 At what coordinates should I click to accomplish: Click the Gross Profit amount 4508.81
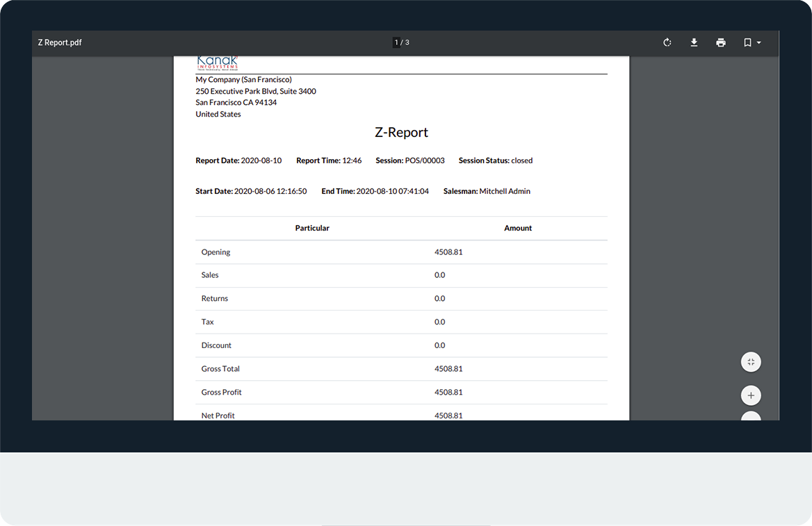(448, 392)
